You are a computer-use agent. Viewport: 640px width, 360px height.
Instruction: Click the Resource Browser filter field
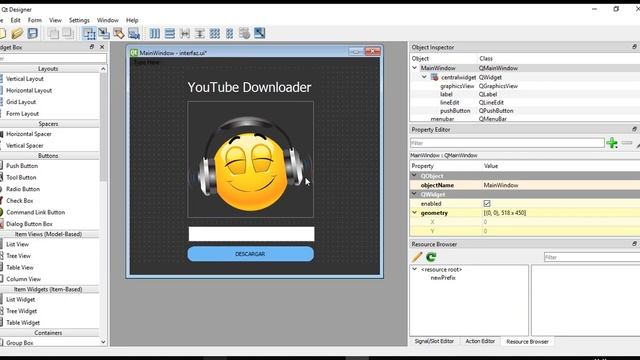point(592,257)
